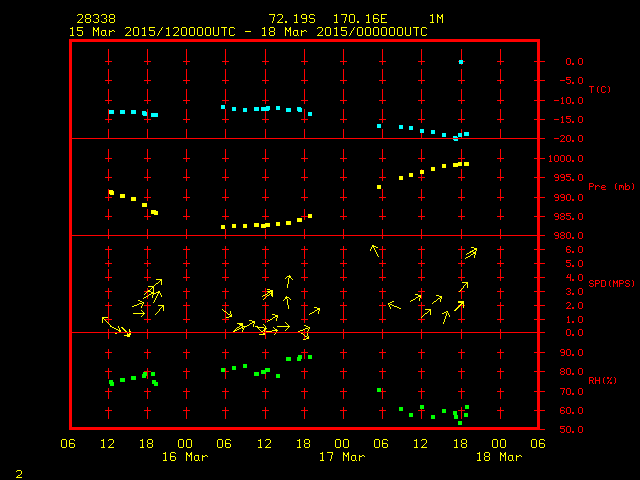Click the station ID 28338 label
640x480 pixels.
point(95,19)
